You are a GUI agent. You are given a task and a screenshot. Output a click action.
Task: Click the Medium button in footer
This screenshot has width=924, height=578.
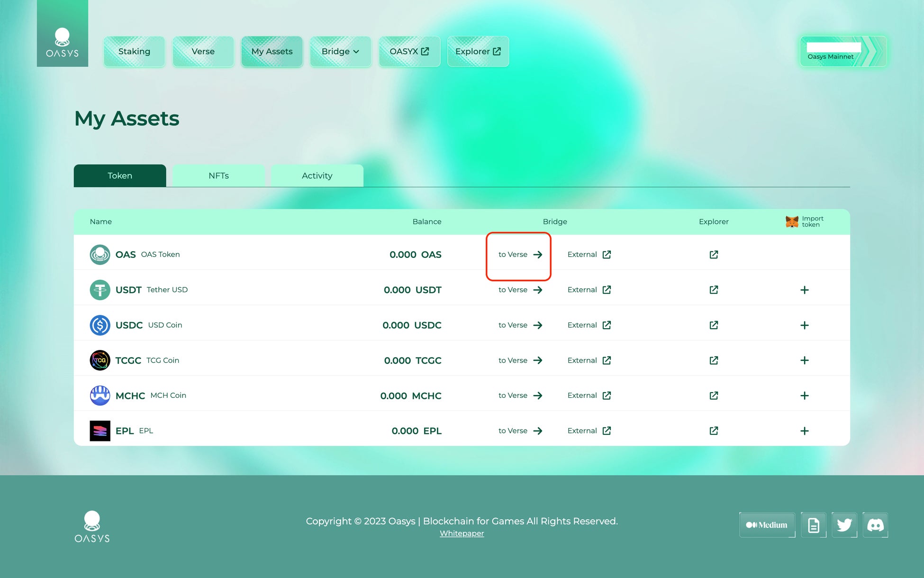click(x=767, y=525)
